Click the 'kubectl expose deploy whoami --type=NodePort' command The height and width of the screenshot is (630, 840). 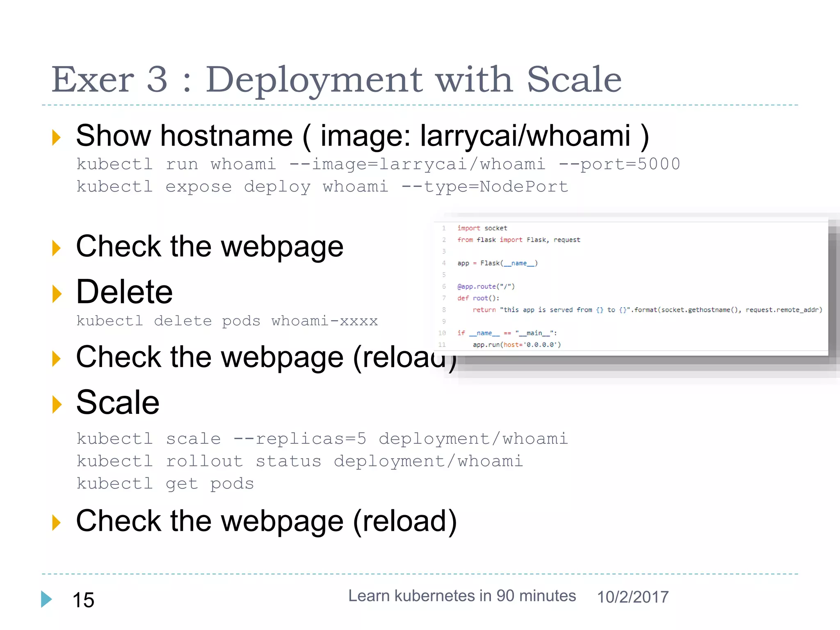pyautogui.click(x=322, y=187)
